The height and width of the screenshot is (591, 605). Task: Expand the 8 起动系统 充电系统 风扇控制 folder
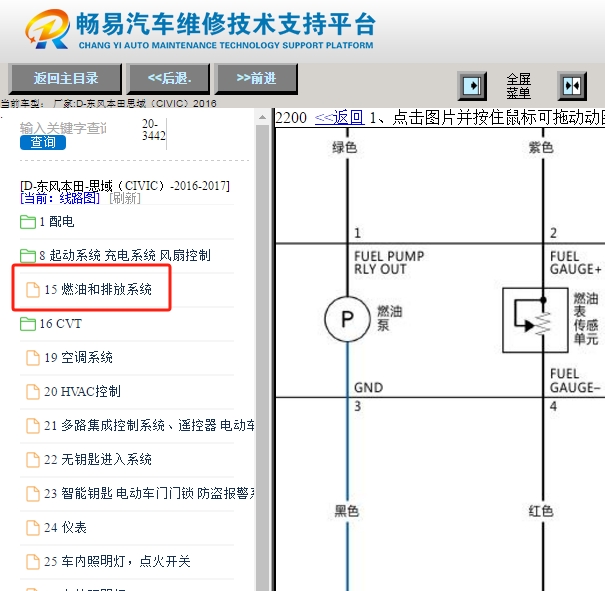(x=127, y=255)
